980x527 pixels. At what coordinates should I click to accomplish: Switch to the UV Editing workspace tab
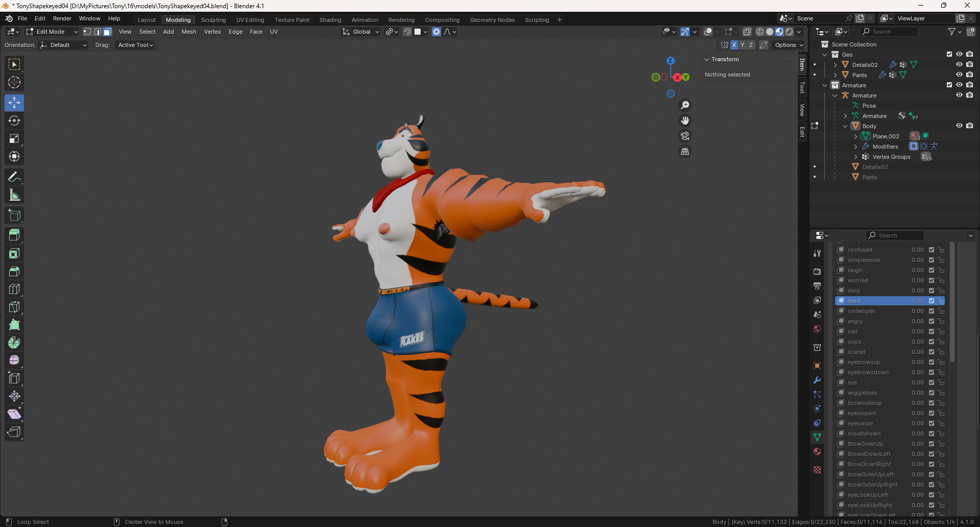click(x=250, y=20)
